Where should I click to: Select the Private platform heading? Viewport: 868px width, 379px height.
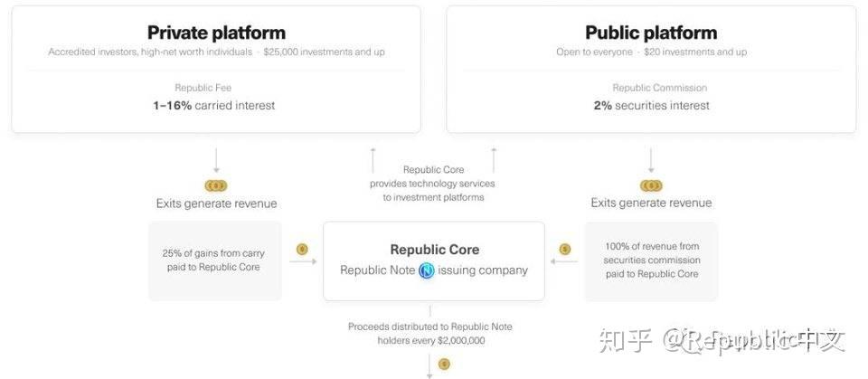click(216, 33)
